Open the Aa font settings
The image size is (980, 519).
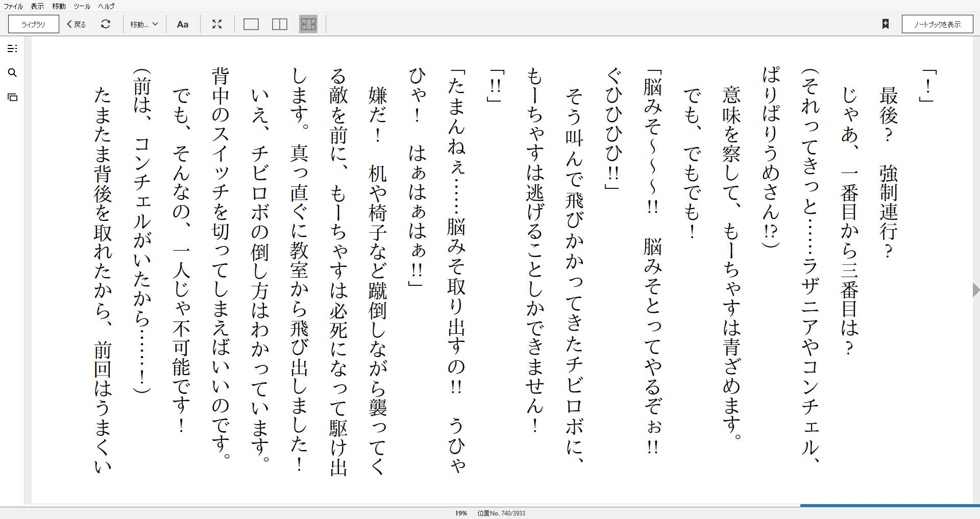pos(182,24)
